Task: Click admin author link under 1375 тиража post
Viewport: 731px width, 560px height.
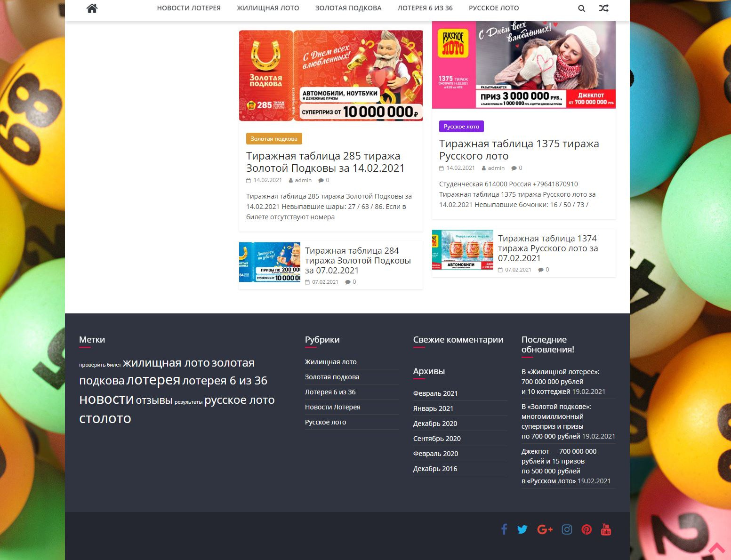Action: point(496,168)
